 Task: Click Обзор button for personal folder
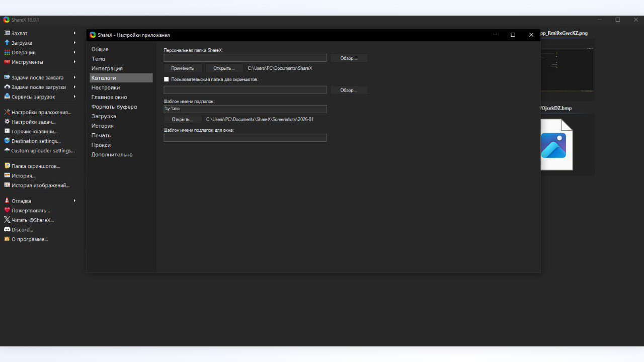coord(349,58)
